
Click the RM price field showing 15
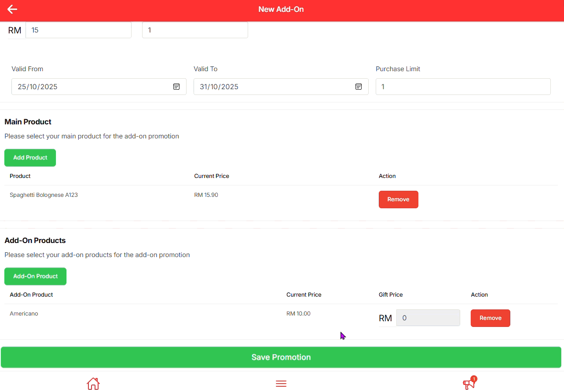click(78, 30)
